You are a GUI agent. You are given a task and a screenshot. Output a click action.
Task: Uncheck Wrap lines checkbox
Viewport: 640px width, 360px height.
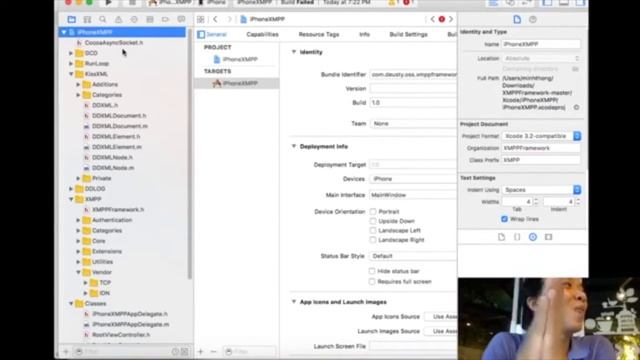(x=504, y=219)
